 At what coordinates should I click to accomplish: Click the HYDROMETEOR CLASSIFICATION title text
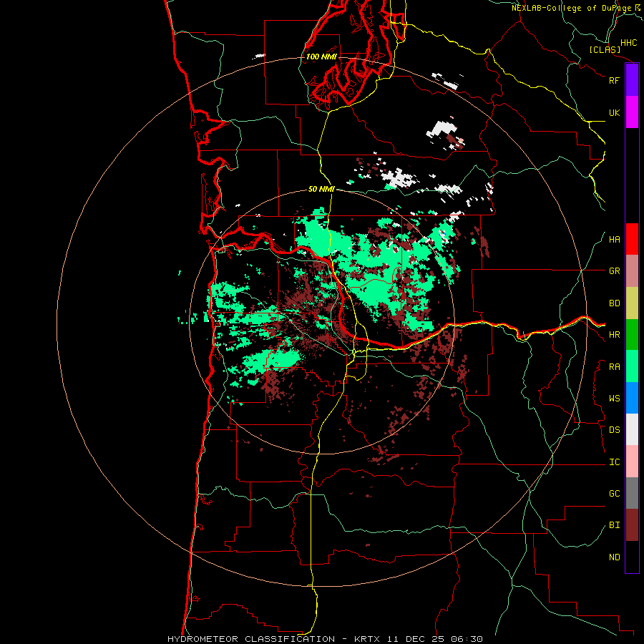[251, 639]
